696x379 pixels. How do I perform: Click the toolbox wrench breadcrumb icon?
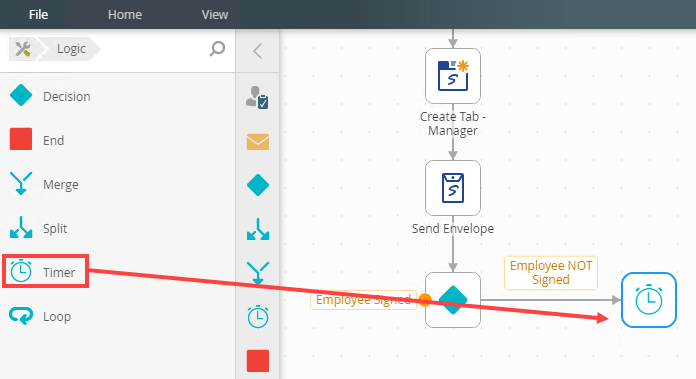pyautogui.click(x=23, y=49)
